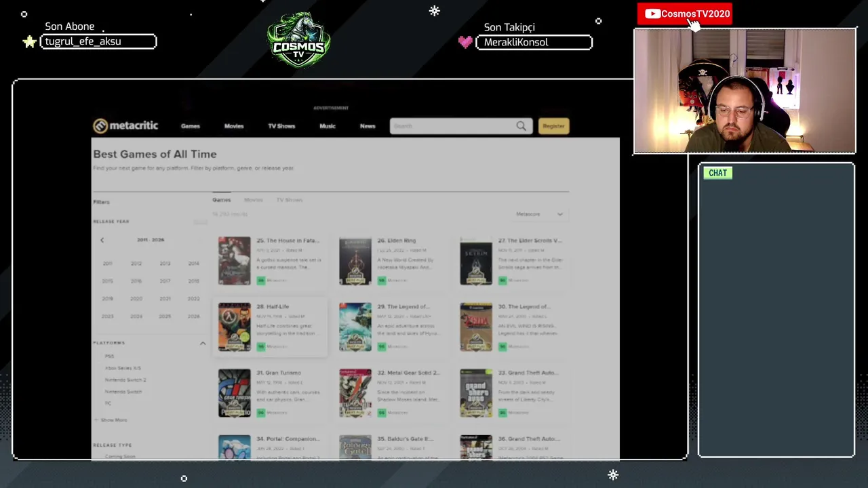Click the green CHAT label

717,173
